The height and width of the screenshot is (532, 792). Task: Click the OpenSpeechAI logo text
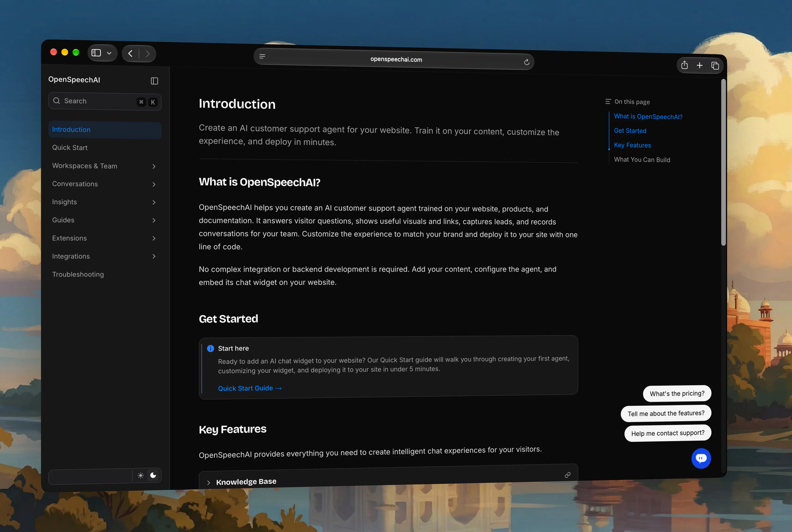point(74,79)
